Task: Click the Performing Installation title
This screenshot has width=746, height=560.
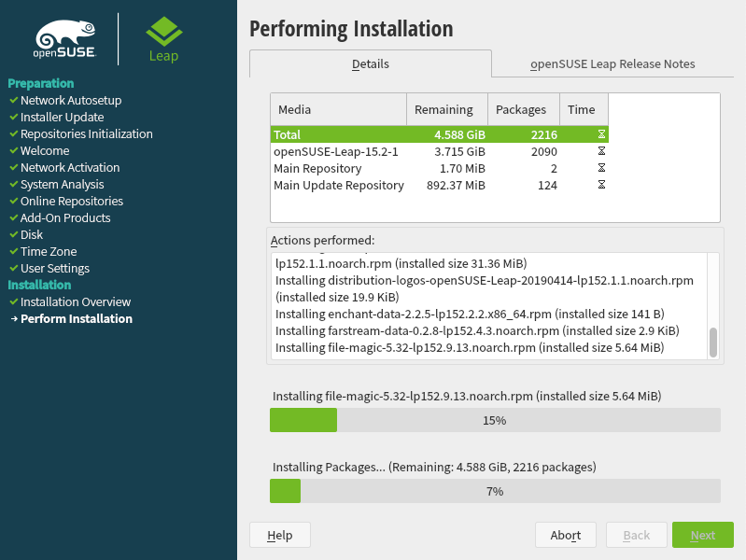Action: coord(351,29)
